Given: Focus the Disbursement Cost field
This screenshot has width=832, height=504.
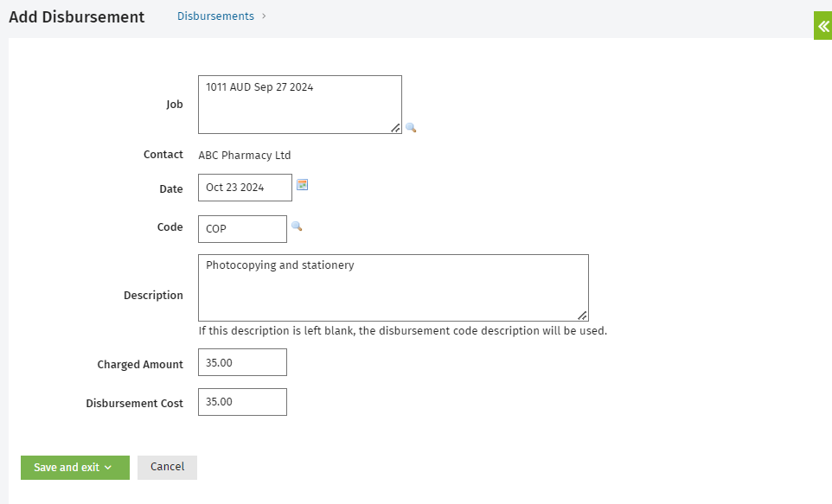Looking at the screenshot, I should pos(242,402).
